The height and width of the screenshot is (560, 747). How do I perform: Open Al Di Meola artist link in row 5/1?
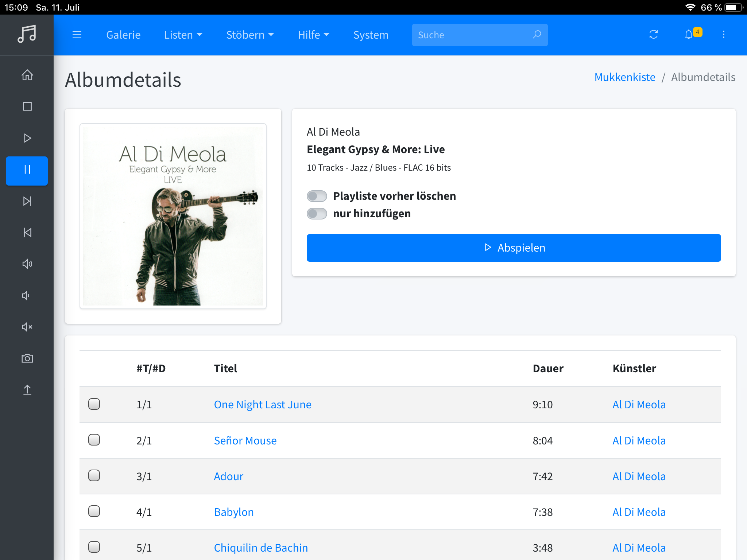pyautogui.click(x=639, y=548)
